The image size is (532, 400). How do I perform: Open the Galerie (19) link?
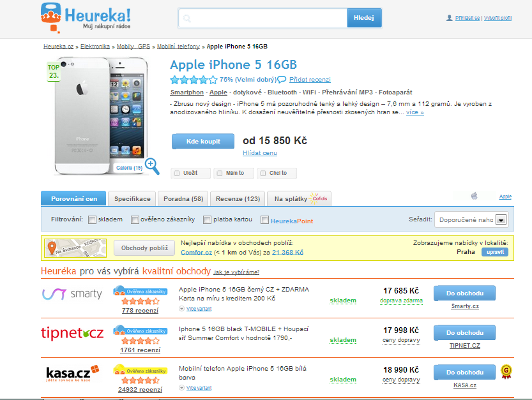129,168
